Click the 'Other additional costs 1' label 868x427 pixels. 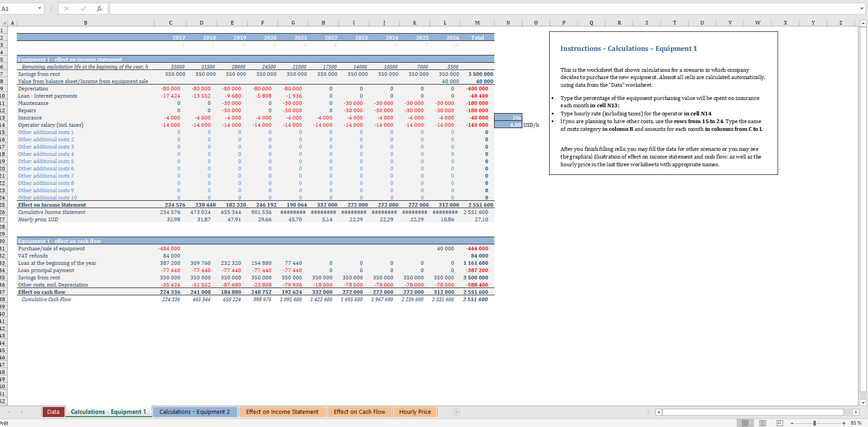pyautogui.click(x=46, y=132)
